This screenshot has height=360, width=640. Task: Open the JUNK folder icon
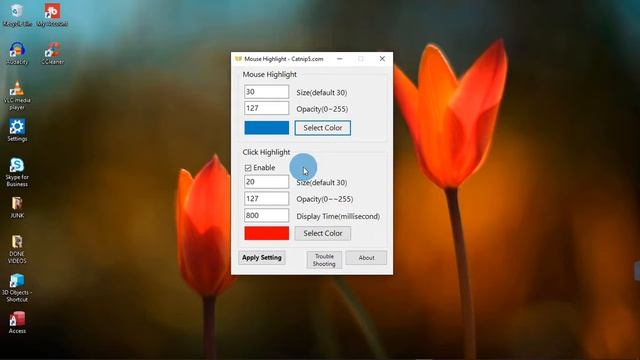17,207
